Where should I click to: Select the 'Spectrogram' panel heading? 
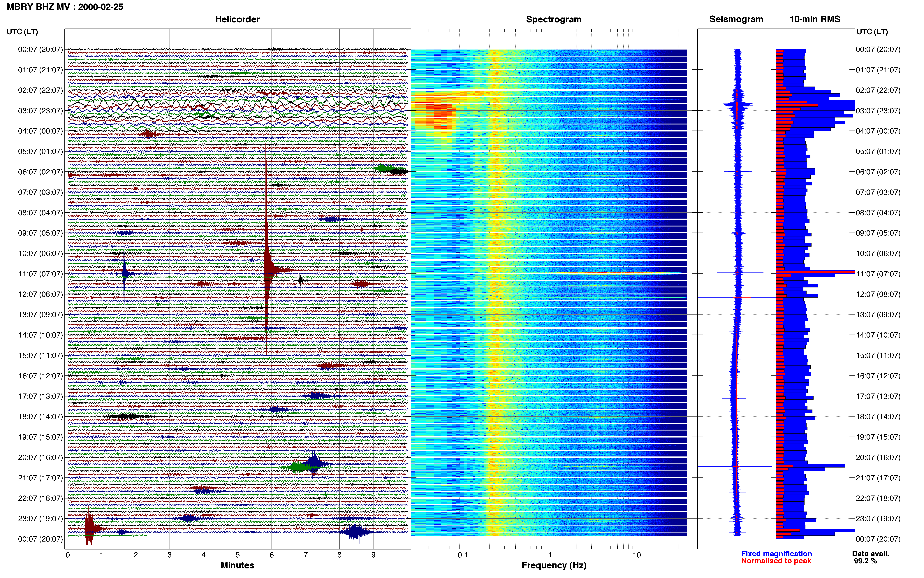(x=554, y=20)
